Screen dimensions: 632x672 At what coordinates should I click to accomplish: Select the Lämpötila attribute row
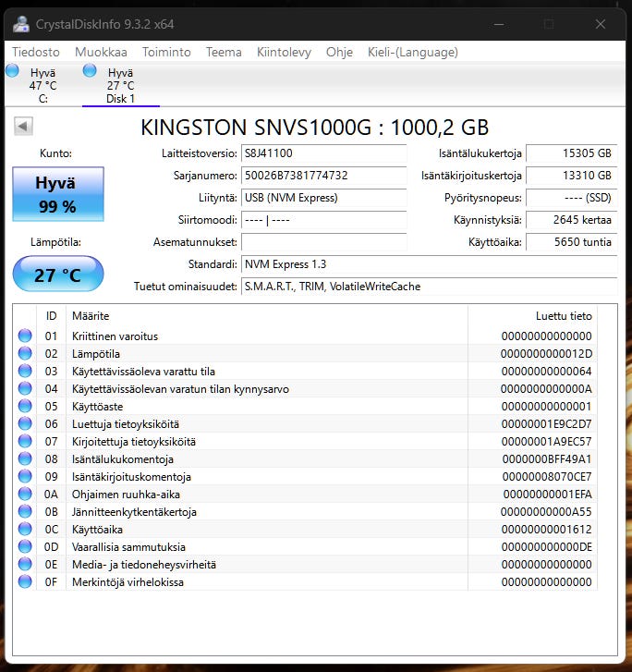coord(305,354)
